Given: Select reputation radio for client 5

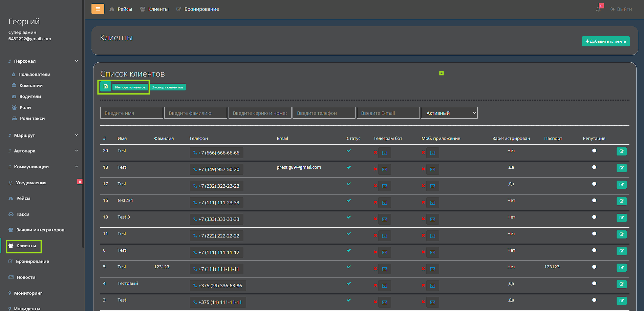Looking at the screenshot, I should point(594,267).
